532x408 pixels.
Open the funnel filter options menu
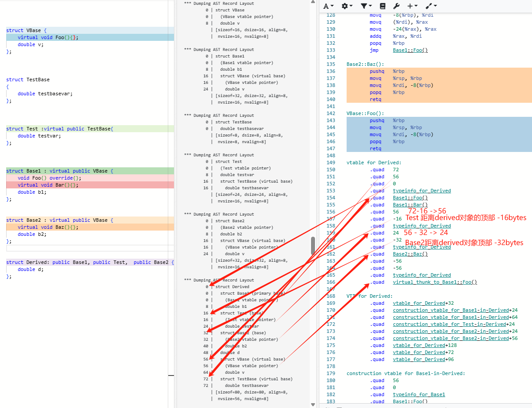[366, 6]
